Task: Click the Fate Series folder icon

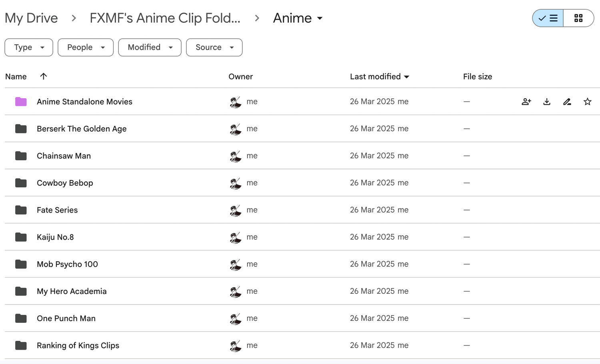Action: point(21,210)
